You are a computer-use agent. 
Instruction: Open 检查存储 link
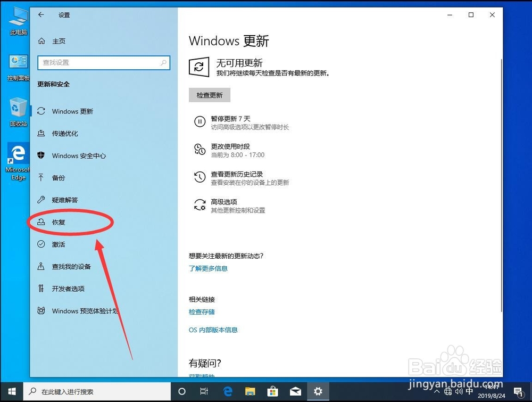pyautogui.click(x=202, y=312)
